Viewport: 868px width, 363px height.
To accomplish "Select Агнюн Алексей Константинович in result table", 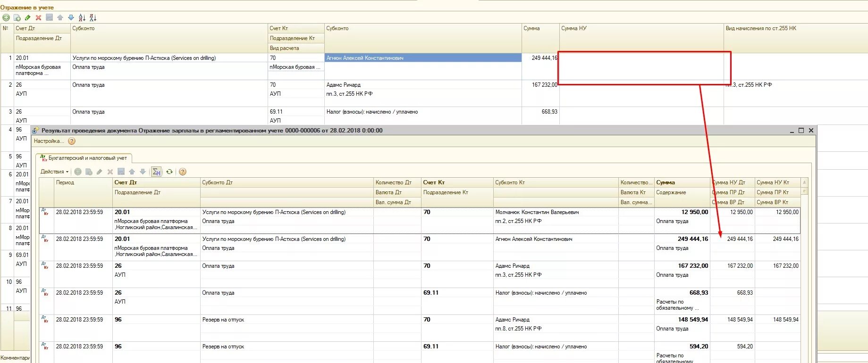I will click(x=534, y=239).
